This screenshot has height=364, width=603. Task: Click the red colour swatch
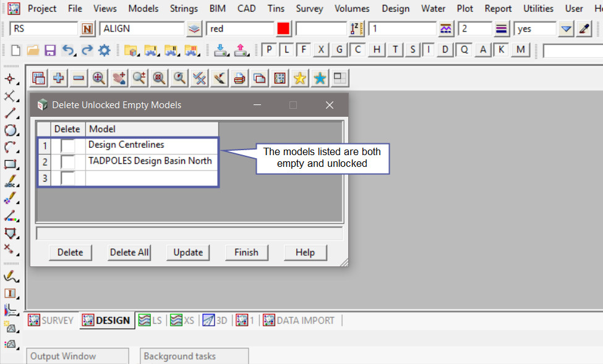[284, 29]
